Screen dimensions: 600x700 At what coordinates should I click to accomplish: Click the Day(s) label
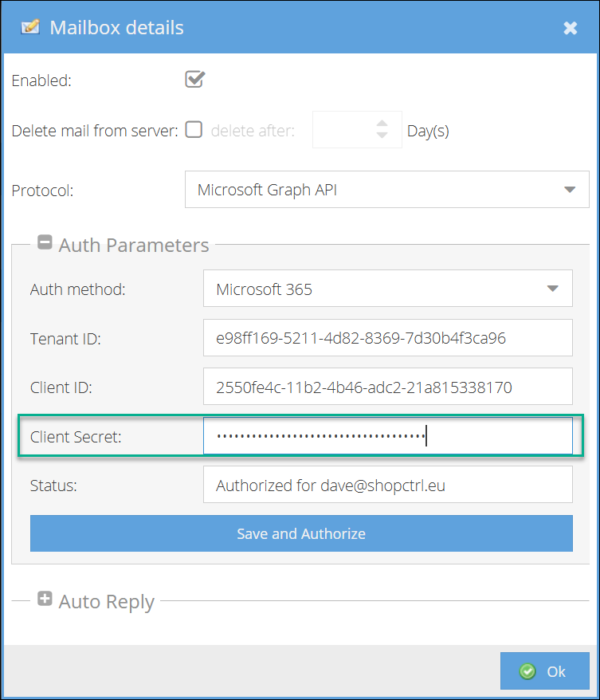coord(428,131)
